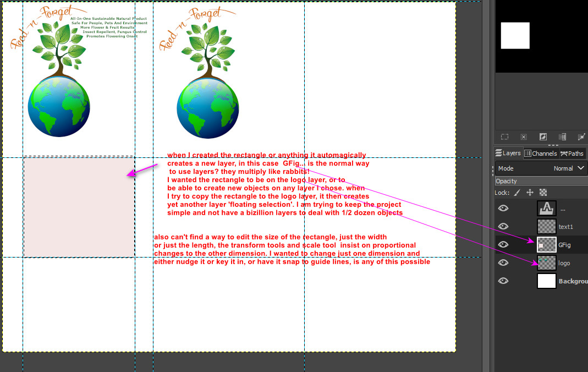Click the Selection to Path icon
Viewport: 588px width, 372px height.
(x=581, y=137)
